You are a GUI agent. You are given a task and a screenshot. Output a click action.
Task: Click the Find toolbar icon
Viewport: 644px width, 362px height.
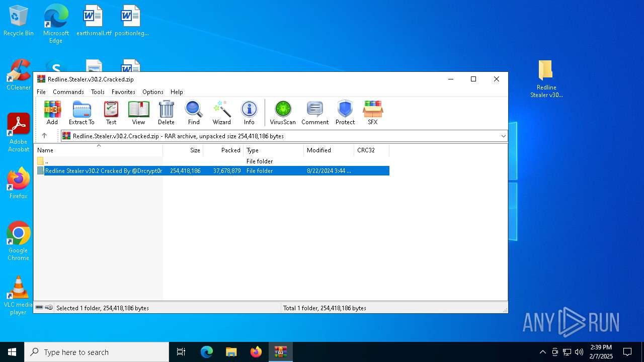point(194,113)
